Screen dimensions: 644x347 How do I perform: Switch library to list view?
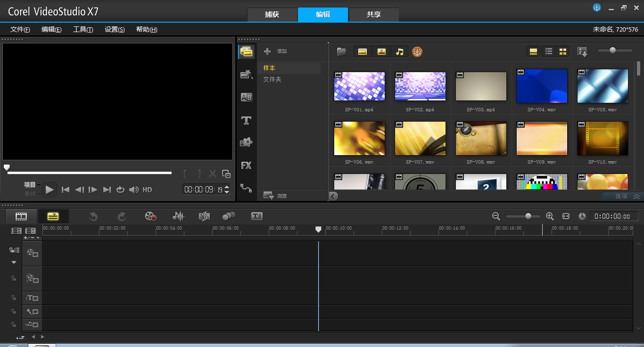[549, 52]
